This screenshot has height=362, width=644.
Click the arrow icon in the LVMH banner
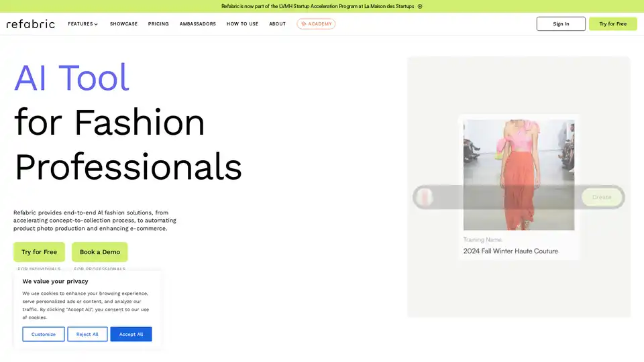tap(420, 6)
